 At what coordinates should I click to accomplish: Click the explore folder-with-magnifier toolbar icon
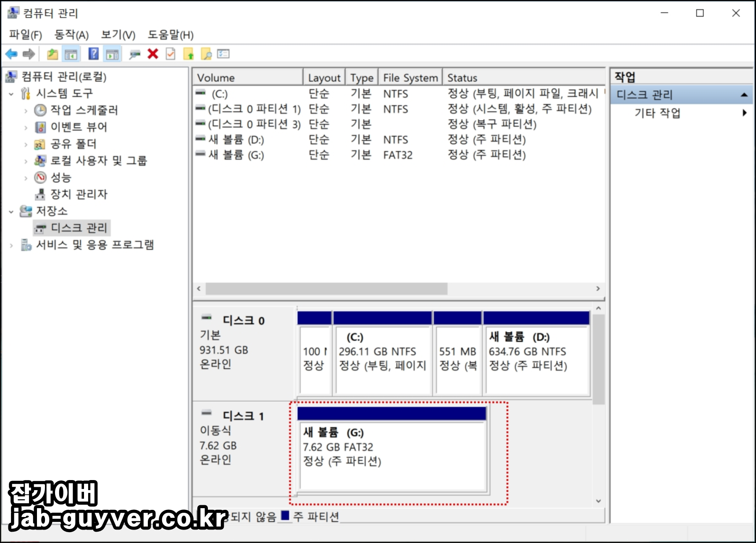click(206, 54)
